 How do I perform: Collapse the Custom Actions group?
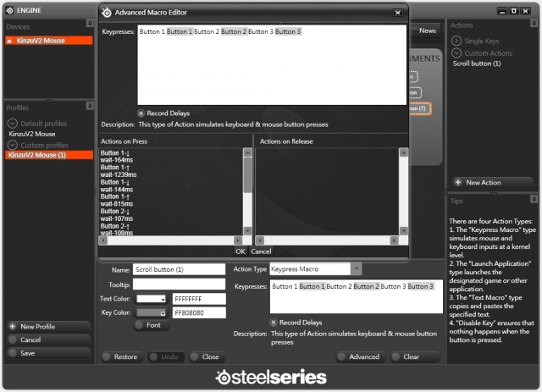click(x=456, y=52)
